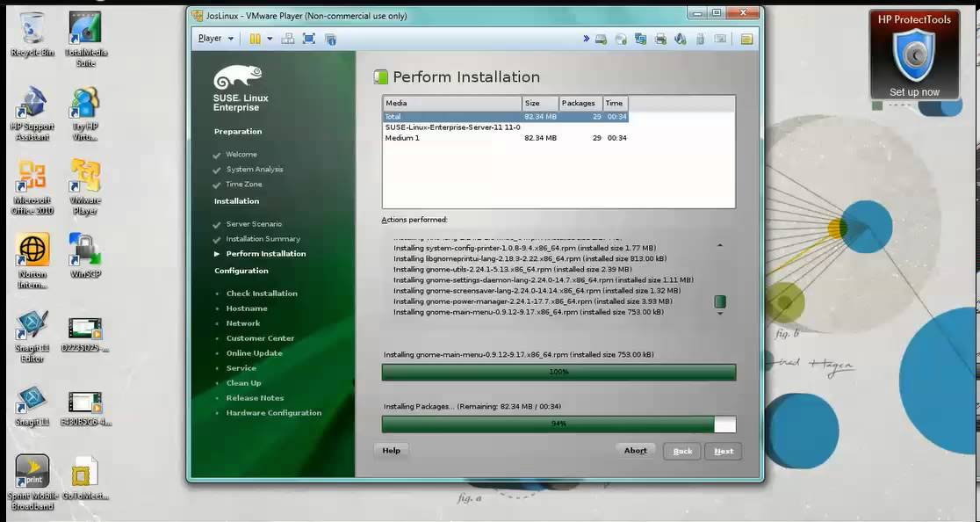
Task: Open the VMware Player desktop shortcut
Action: (x=86, y=187)
